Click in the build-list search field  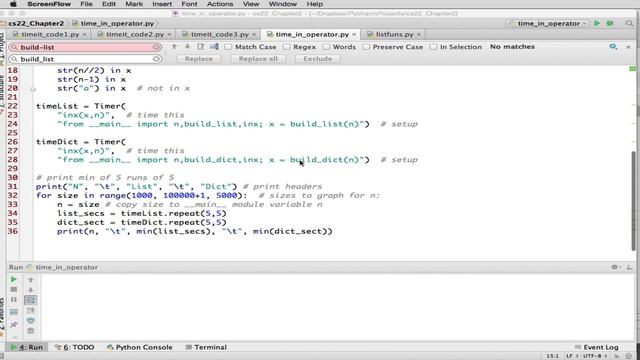coord(85,47)
